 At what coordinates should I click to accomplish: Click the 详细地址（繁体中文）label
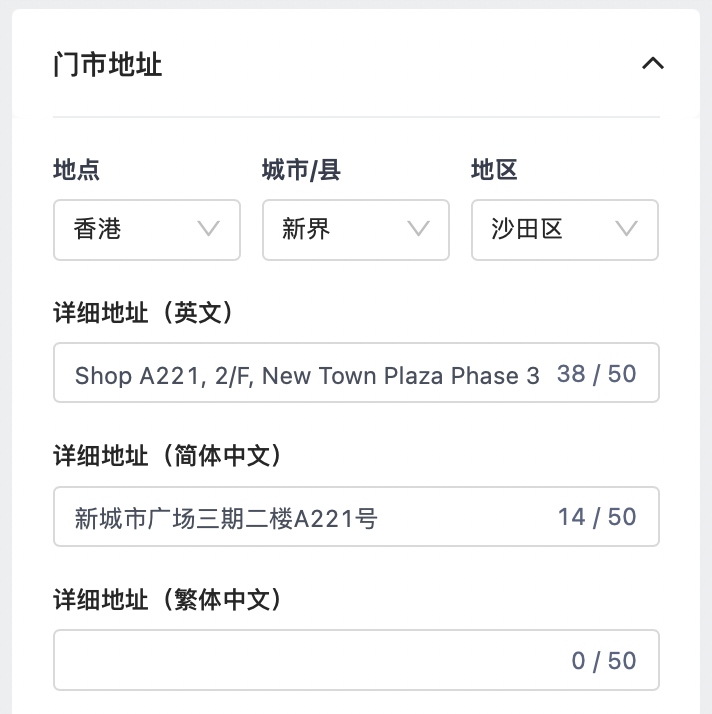[168, 599]
